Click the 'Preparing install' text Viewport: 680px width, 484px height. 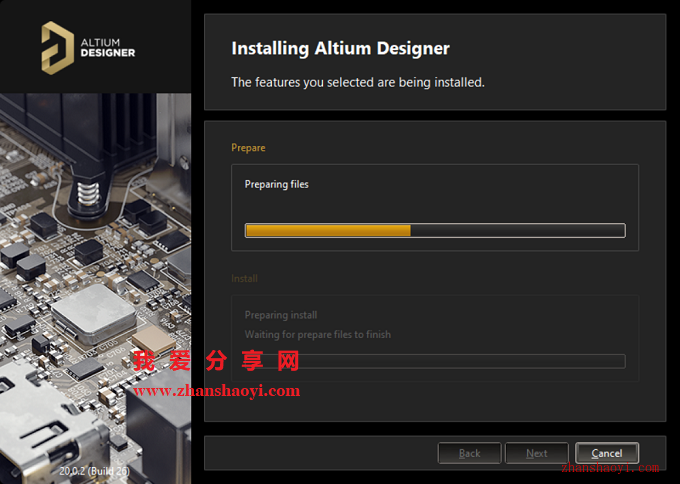(x=281, y=315)
